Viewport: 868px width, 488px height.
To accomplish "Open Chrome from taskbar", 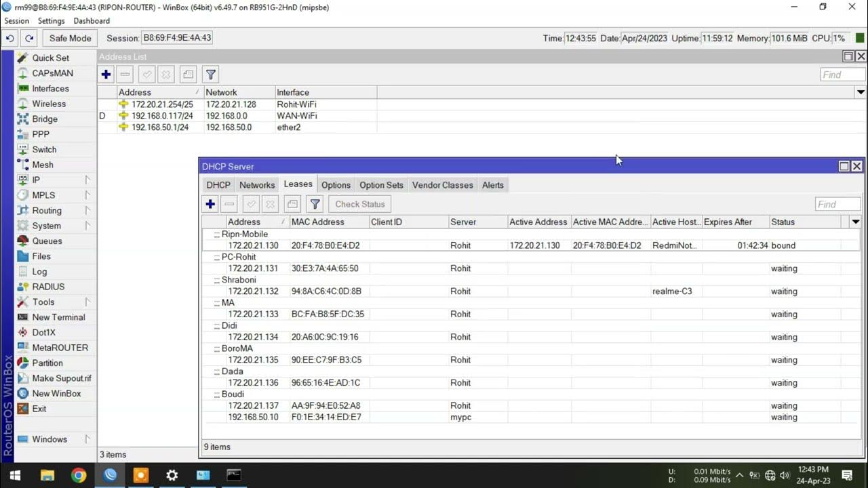I will click(79, 475).
